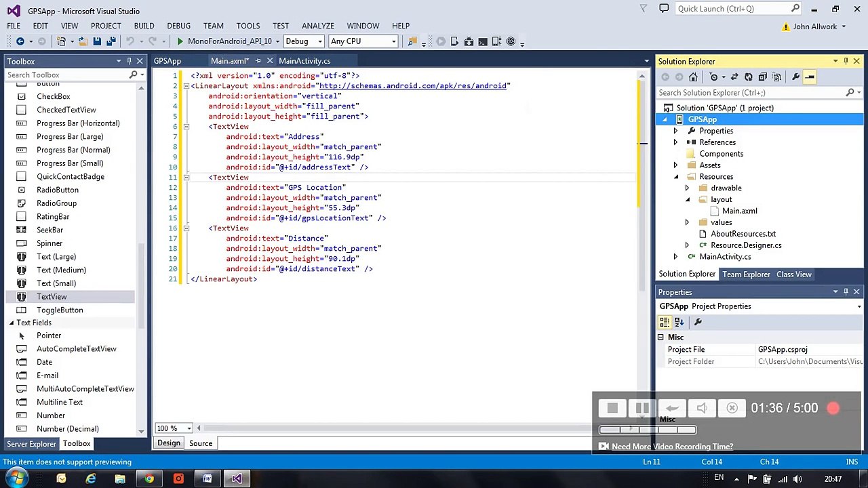Screen dimensions: 868x488
Task: Click Save All double floppy icon
Action: (x=111, y=41)
